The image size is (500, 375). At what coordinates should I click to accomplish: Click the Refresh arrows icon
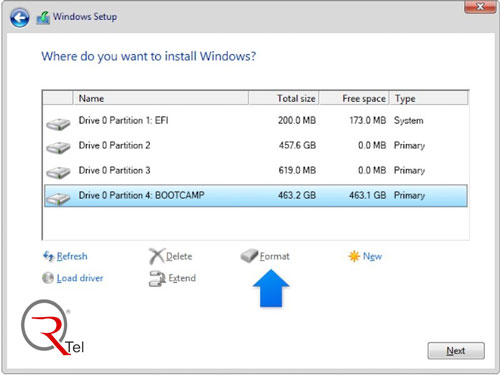48,256
